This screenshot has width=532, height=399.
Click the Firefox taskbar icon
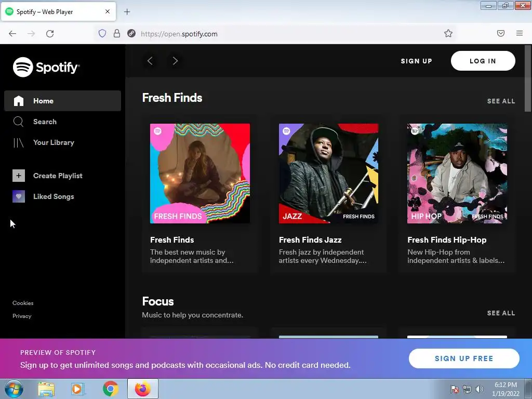pos(143,389)
